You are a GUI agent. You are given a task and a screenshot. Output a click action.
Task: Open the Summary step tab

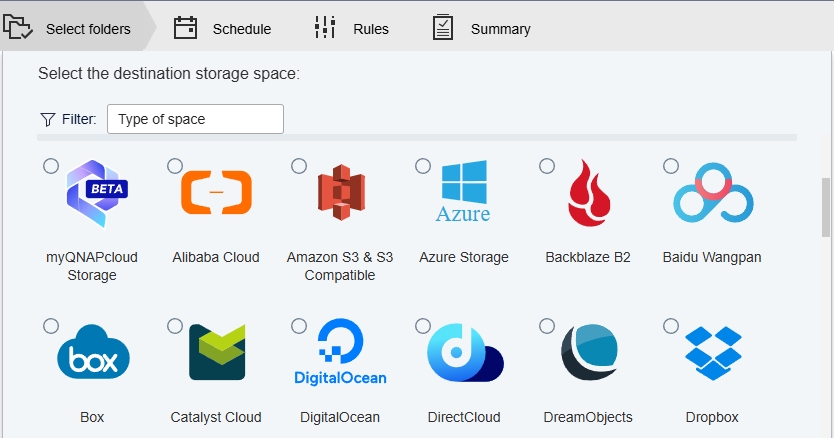(481, 28)
